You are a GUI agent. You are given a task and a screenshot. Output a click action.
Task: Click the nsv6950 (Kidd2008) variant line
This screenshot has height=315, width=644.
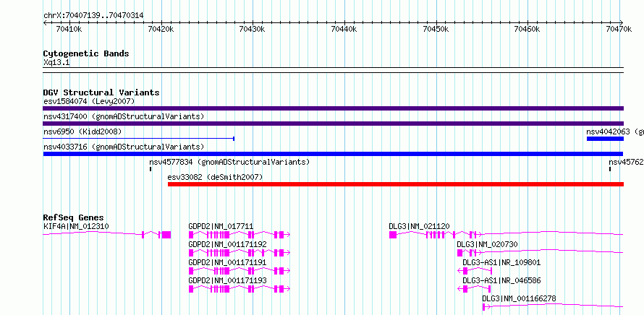(x=138, y=139)
